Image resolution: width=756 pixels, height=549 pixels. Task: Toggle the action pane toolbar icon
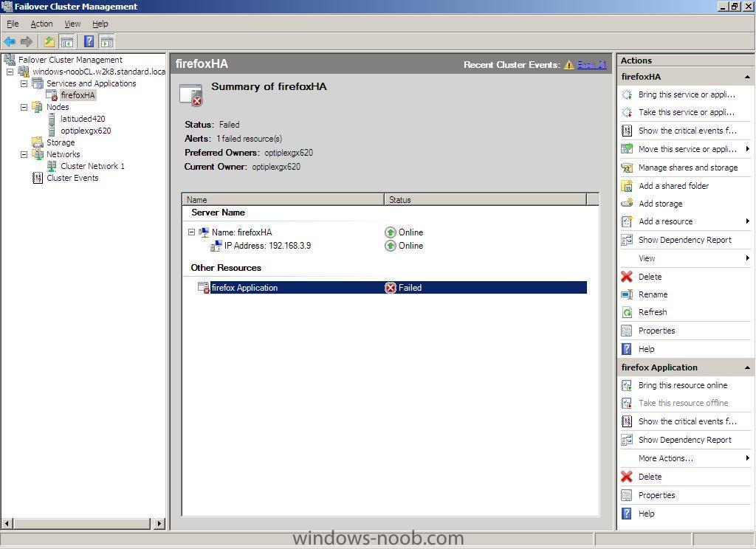pyautogui.click(x=106, y=41)
